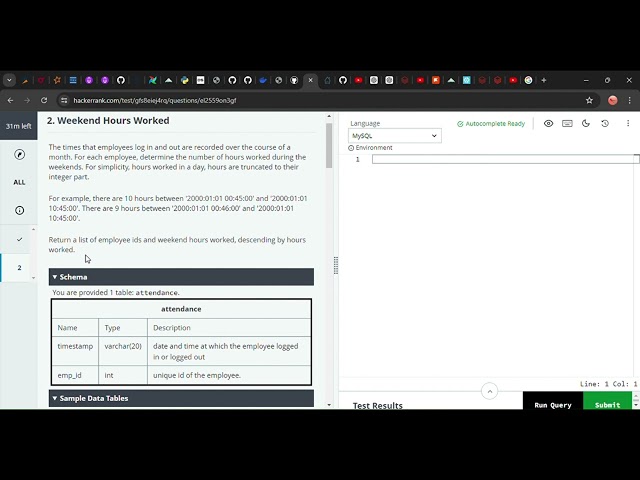Run the query
640x480 pixels.
tap(553, 402)
